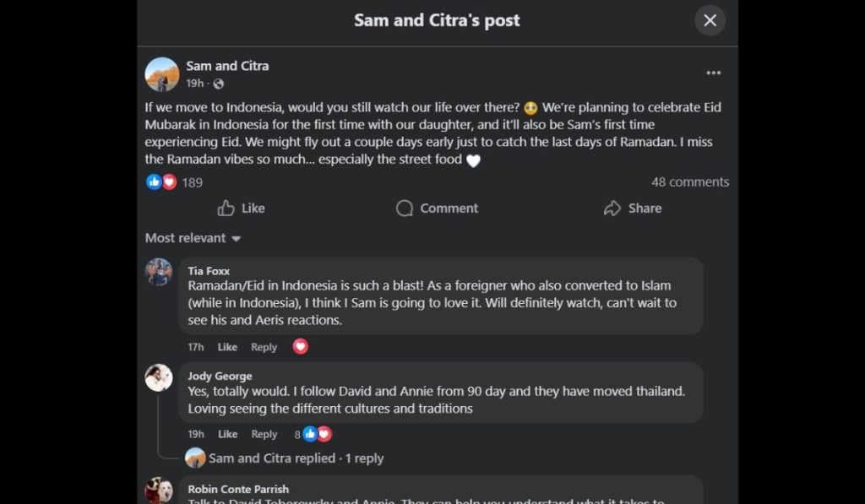Open Robin Conte Parrish's profile name
The width and height of the screenshot is (865, 504).
(x=238, y=489)
